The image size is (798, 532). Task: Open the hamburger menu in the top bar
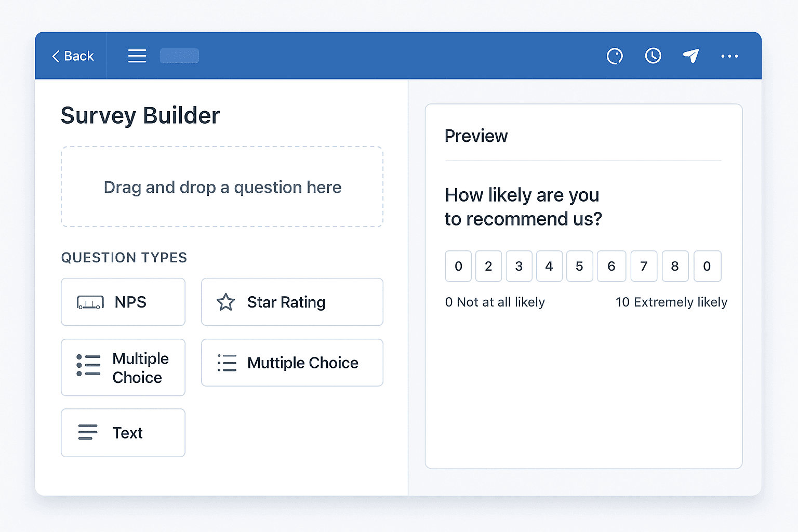click(137, 56)
